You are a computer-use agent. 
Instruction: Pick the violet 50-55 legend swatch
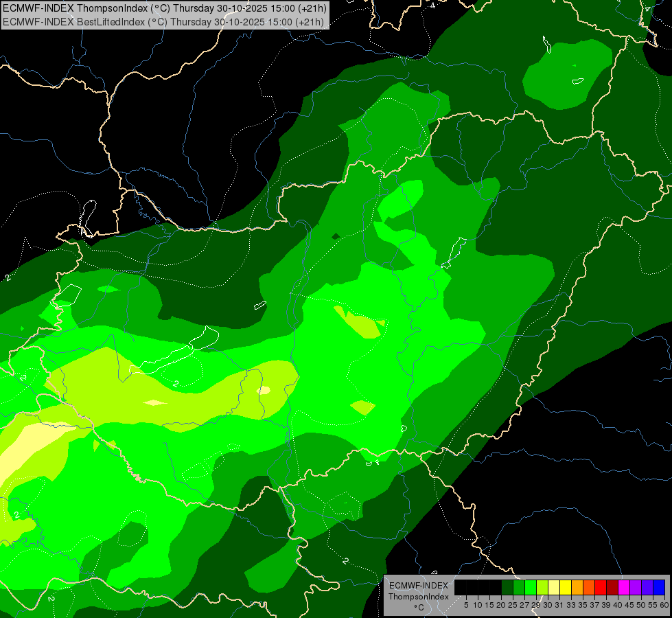(647, 587)
